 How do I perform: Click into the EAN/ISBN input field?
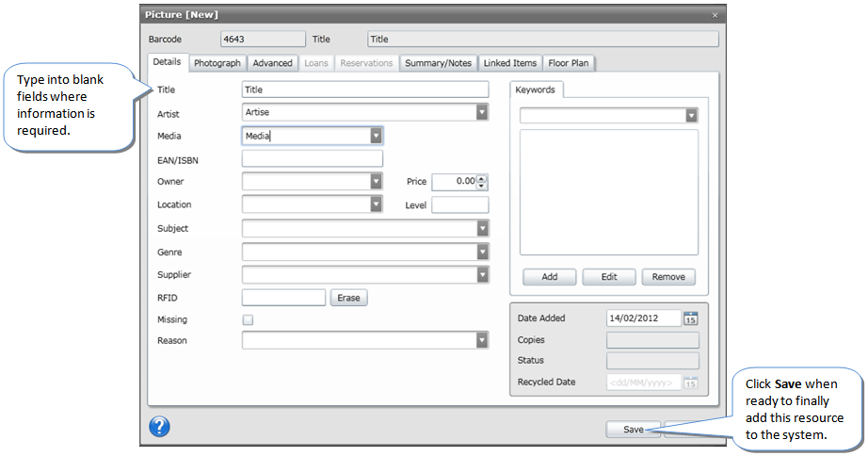click(x=312, y=159)
